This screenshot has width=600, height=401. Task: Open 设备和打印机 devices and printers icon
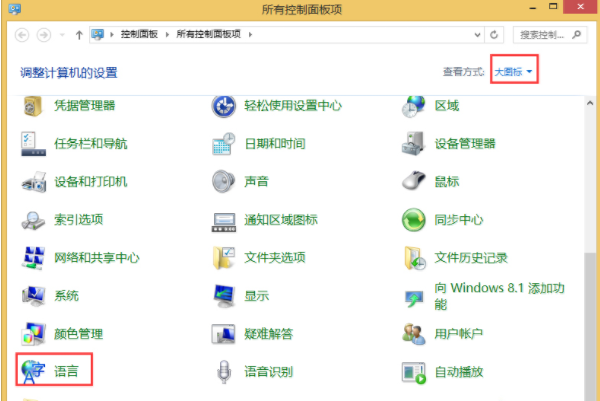tap(34, 181)
